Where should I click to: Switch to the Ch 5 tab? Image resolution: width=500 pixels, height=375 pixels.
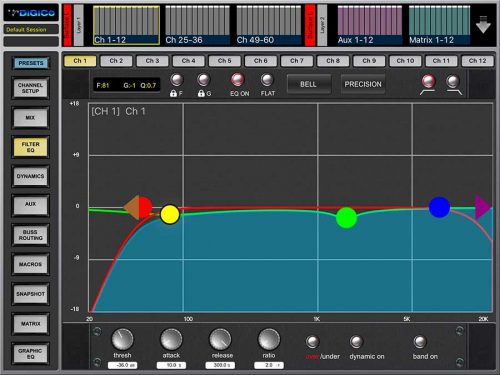(225, 61)
